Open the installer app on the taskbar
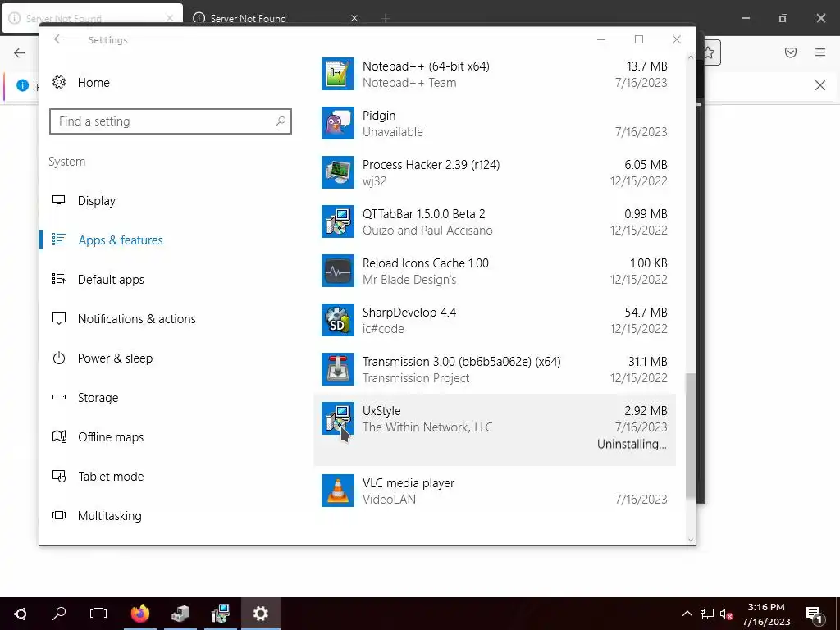The height and width of the screenshot is (630, 840). 220,614
